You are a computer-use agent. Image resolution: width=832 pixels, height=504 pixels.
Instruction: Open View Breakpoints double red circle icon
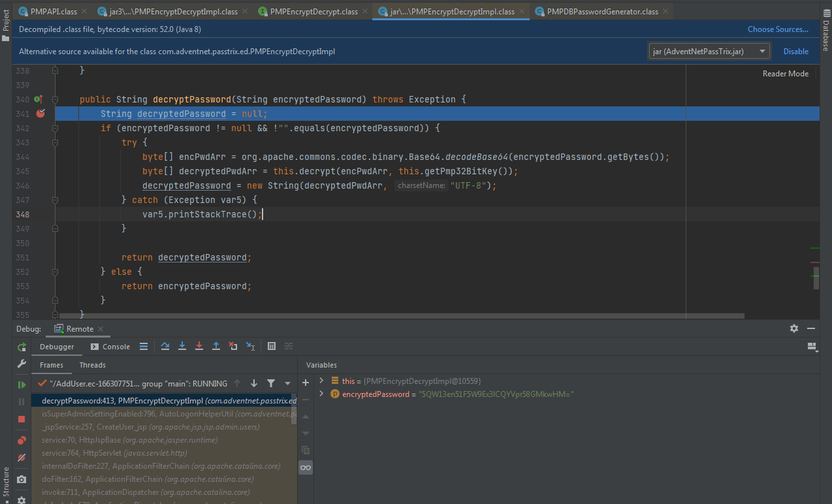(x=22, y=441)
